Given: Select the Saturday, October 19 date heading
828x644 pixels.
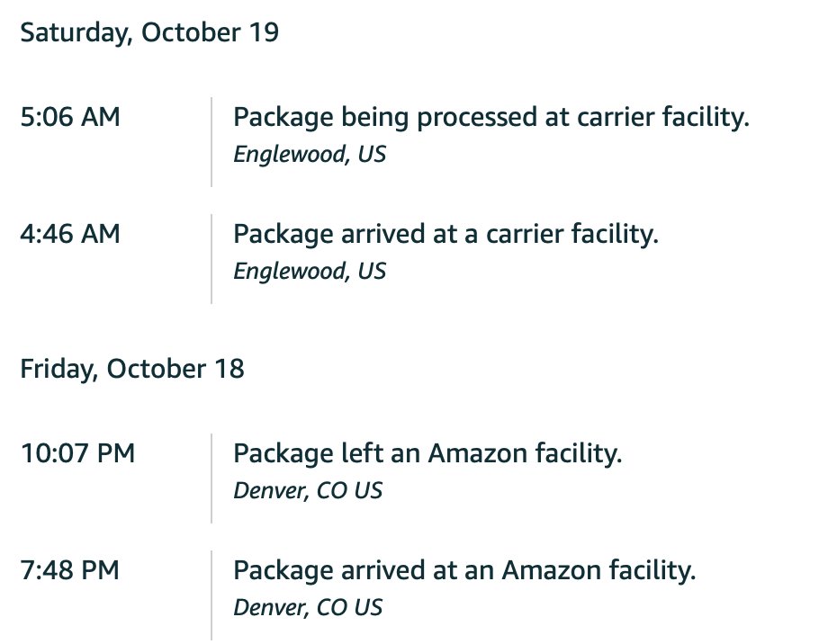Looking at the screenshot, I should (149, 32).
